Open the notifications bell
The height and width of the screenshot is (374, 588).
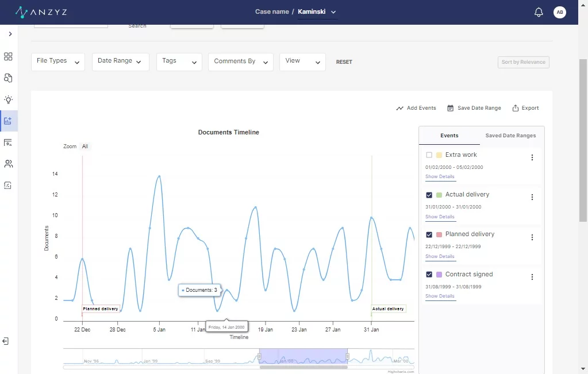[x=539, y=12]
